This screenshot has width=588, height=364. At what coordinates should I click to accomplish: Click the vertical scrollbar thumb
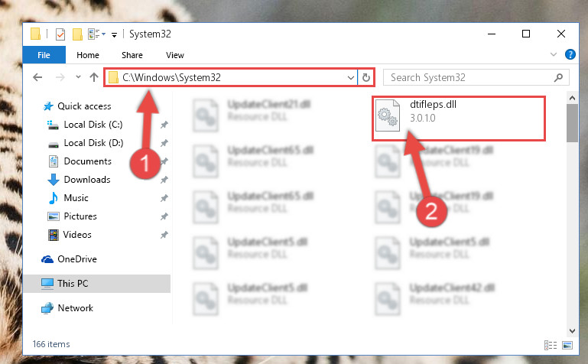(x=572, y=123)
